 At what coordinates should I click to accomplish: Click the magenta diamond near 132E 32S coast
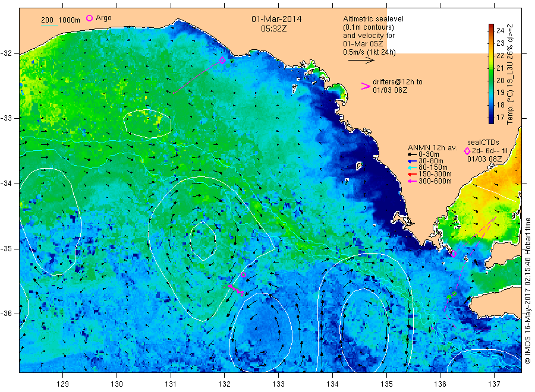(222, 61)
